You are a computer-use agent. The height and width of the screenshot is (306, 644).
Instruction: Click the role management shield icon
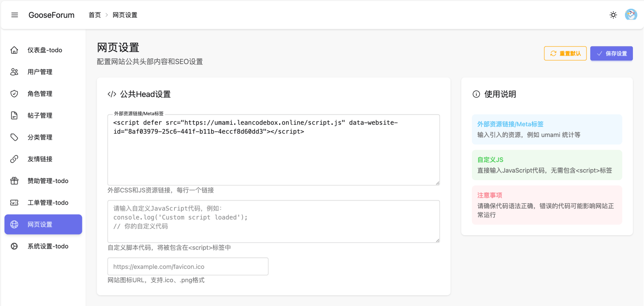(x=14, y=94)
